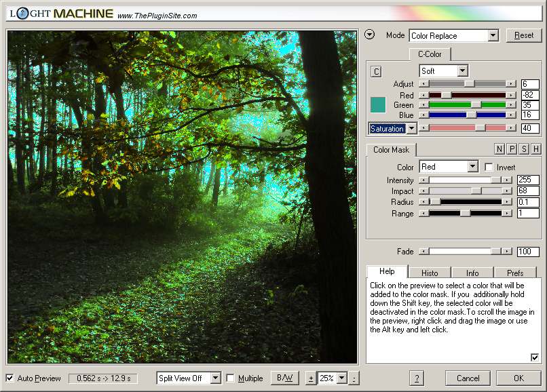Click the Green value field showing 35
The width and height of the screenshot is (547, 392).
coord(530,105)
